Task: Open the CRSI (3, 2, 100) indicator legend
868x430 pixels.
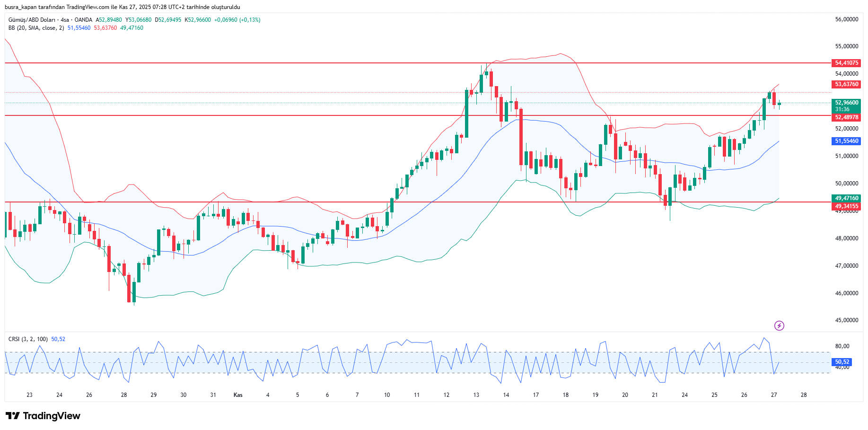Action: click(28, 339)
